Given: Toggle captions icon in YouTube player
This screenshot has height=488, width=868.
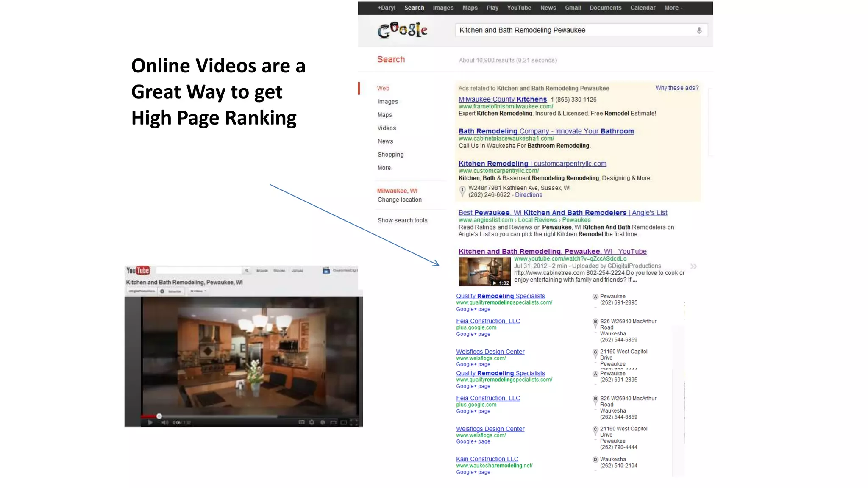Looking at the screenshot, I should tap(301, 422).
